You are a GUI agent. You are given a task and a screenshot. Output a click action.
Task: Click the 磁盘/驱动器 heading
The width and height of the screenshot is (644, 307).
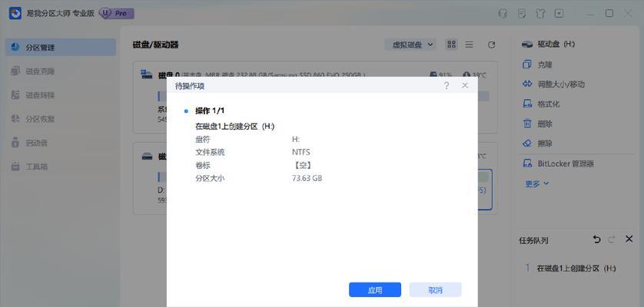coord(156,45)
